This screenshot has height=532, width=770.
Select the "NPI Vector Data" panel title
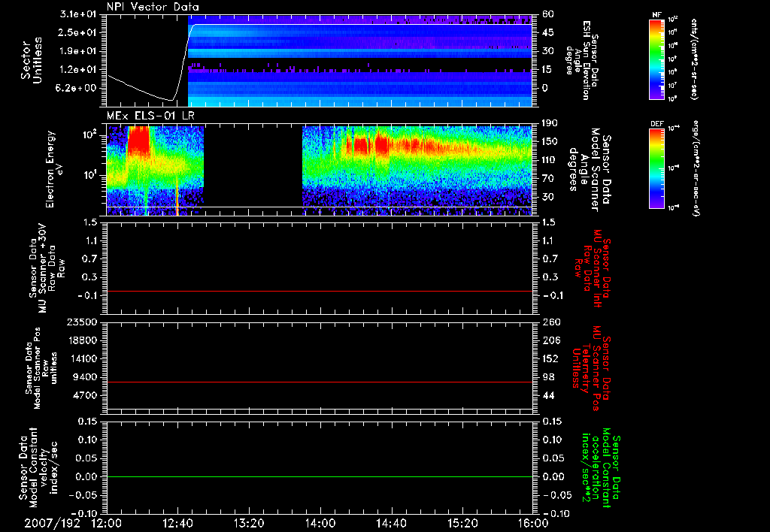pyautogui.click(x=153, y=7)
